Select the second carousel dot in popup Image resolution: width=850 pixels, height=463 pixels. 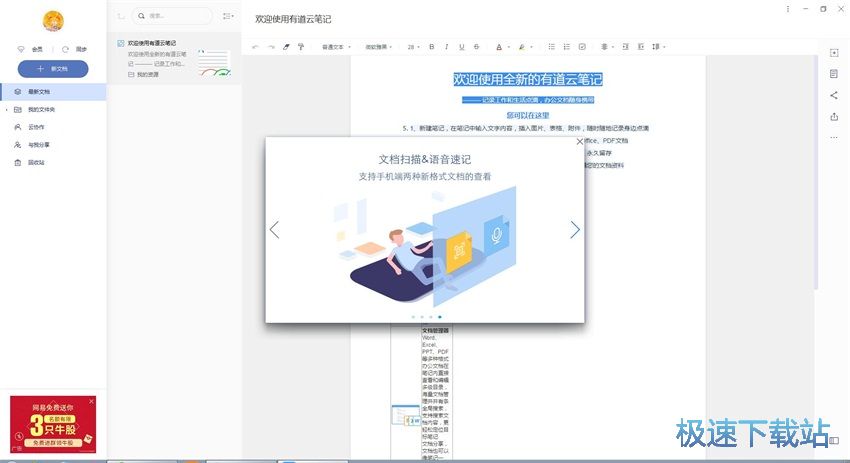[x=422, y=317]
